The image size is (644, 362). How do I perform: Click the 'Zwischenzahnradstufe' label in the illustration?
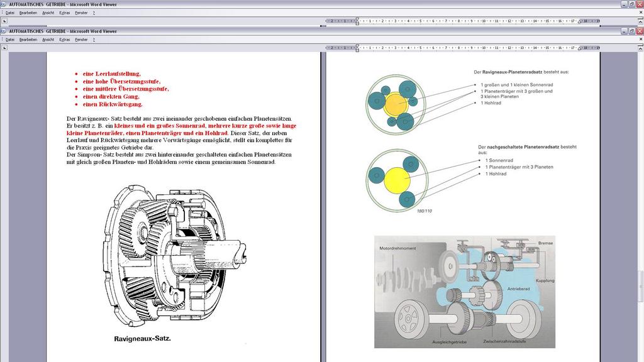(x=504, y=341)
